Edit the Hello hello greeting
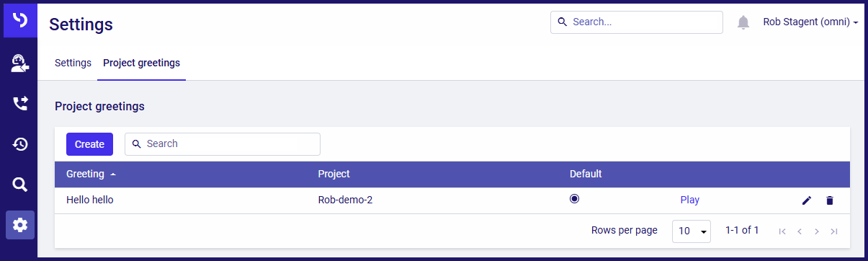Viewport: 868px width, 261px height. (807, 200)
